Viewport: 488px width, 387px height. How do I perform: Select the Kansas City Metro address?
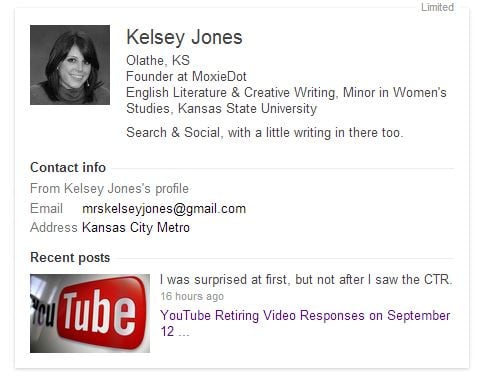pyautogui.click(x=136, y=228)
